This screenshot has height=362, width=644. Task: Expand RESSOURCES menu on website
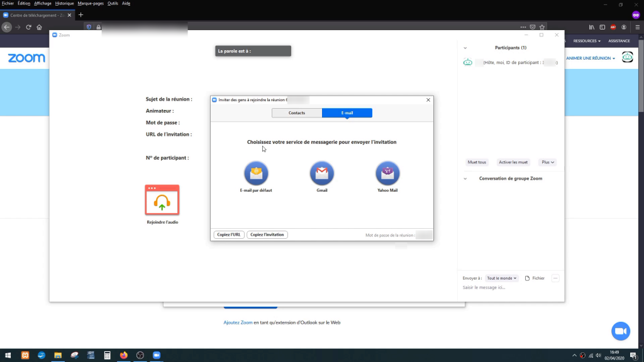point(587,41)
